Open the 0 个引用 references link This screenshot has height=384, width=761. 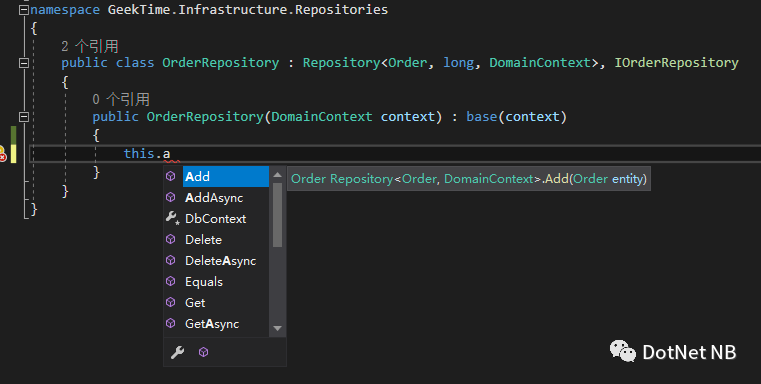click(x=121, y=100)
